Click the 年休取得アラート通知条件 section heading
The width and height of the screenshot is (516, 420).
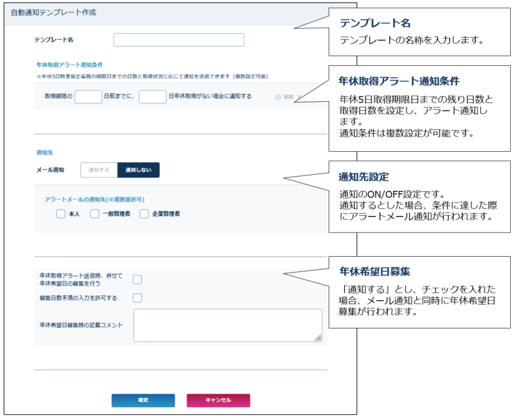70,65
